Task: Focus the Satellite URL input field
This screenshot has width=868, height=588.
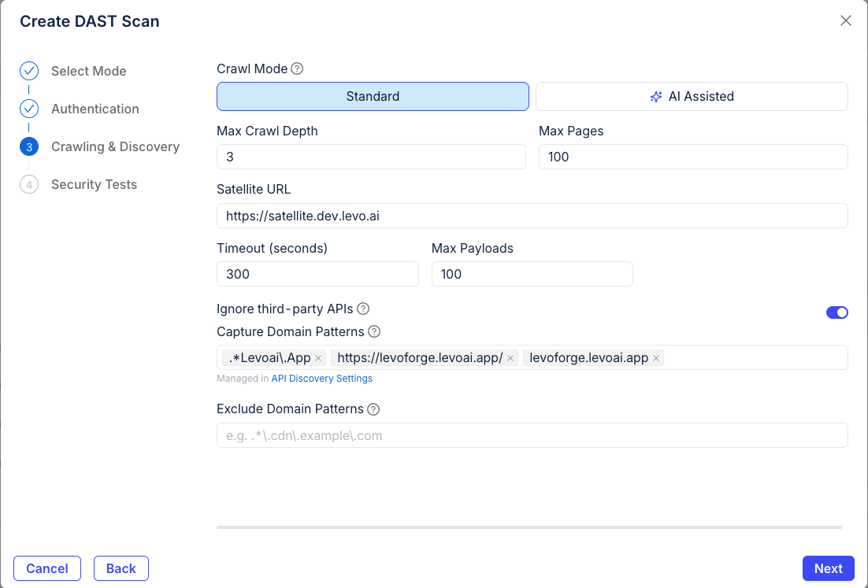Action: (532, 216)
